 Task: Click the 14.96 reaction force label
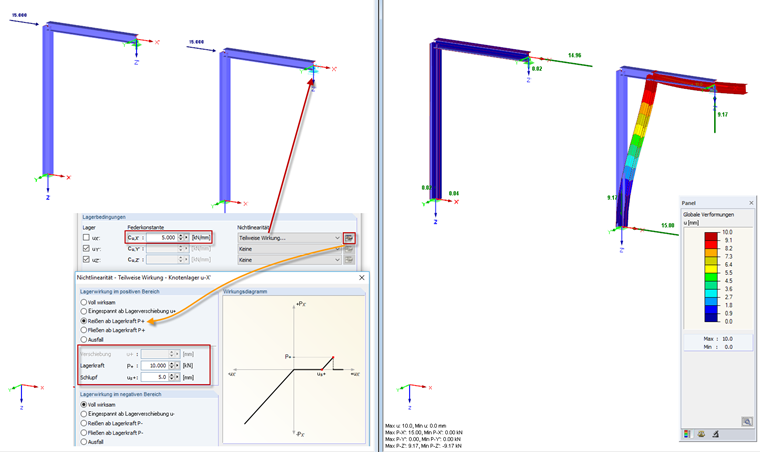click(x=575, y=56)
